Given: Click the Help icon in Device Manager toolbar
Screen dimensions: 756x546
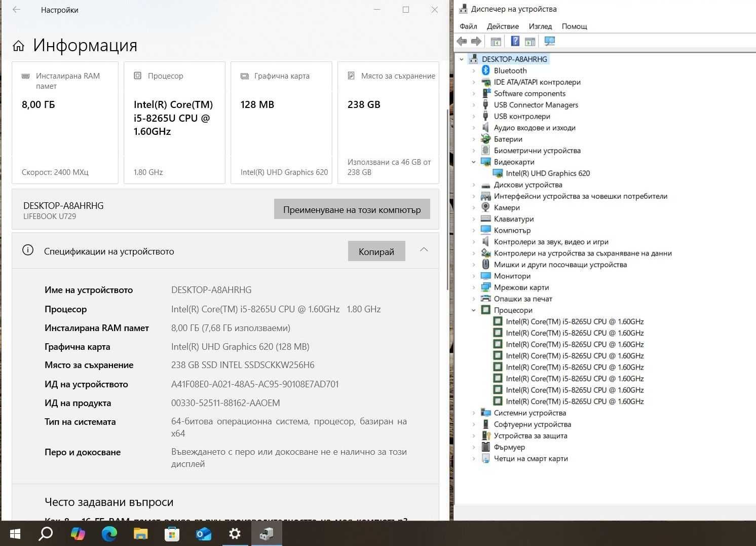Looking at the screenshot, I should (x=515, y=42).
